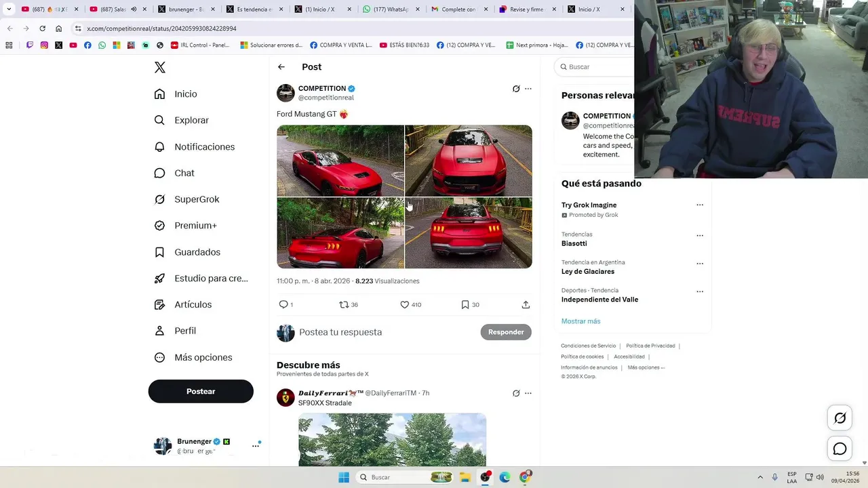This screenshot has height=488, width=868.
Task: Open Condiciones de Servicio link
Action: click(x=589, y=346)
